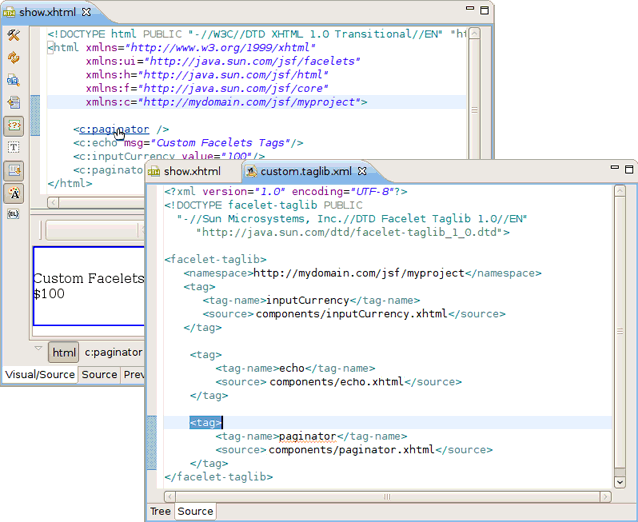This screenshot has height=522, width=638.
Task: Click scroll-down arrow in taglib editor scrollbar
Action: click(620, 482)
